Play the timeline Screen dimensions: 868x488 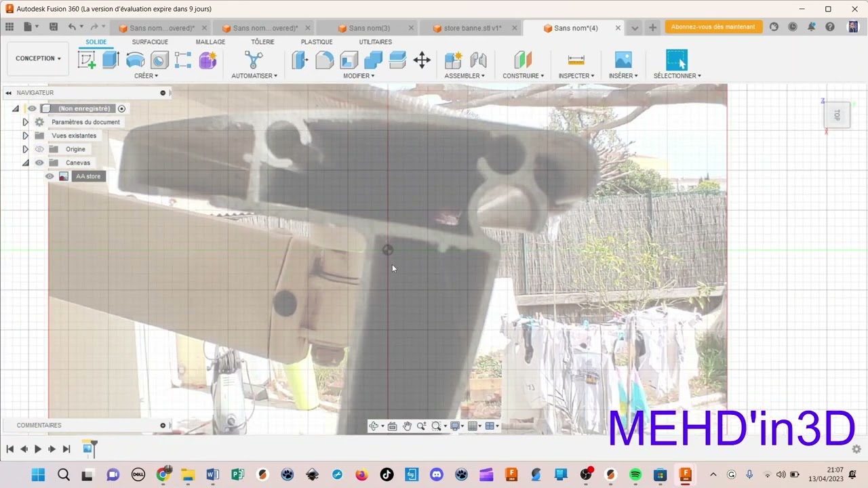pyautogui.click(x=38, y=449)
